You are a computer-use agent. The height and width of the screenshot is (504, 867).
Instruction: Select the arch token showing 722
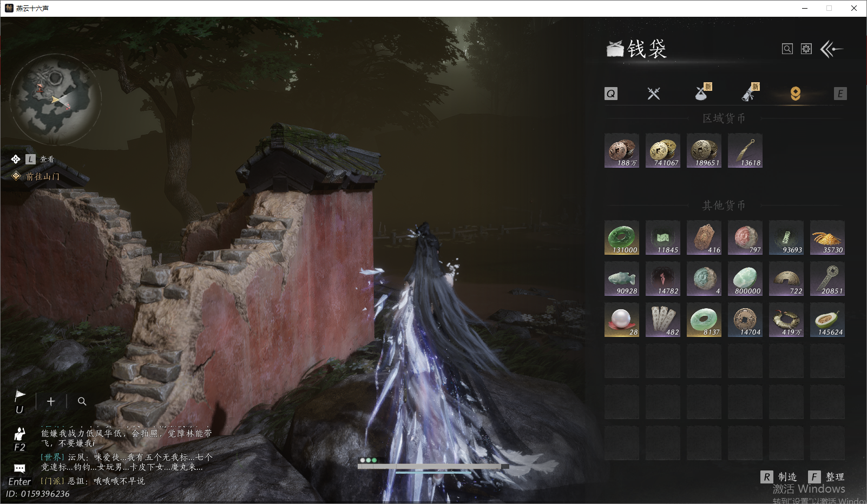(x=786, y=278)
